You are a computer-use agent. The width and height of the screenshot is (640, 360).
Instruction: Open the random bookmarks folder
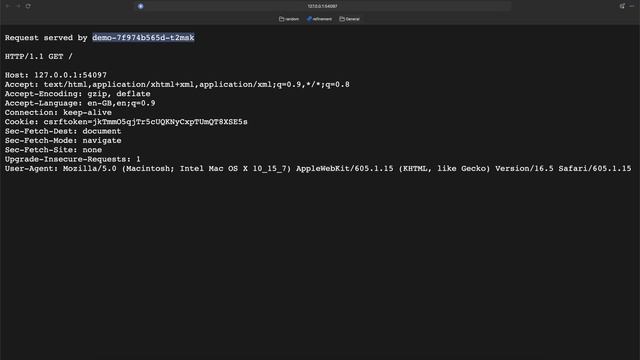[x=289, y=19]
